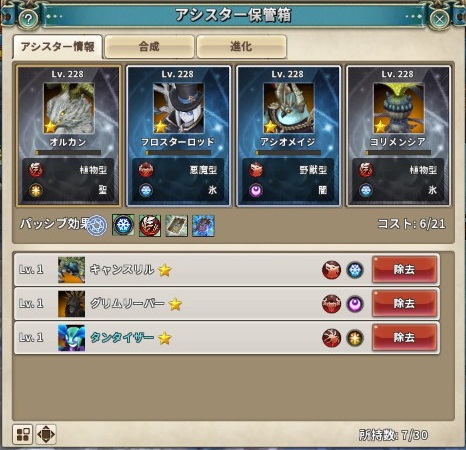
Task: Click the アシオメイジ experience progress bar
Action: (288, 153)
